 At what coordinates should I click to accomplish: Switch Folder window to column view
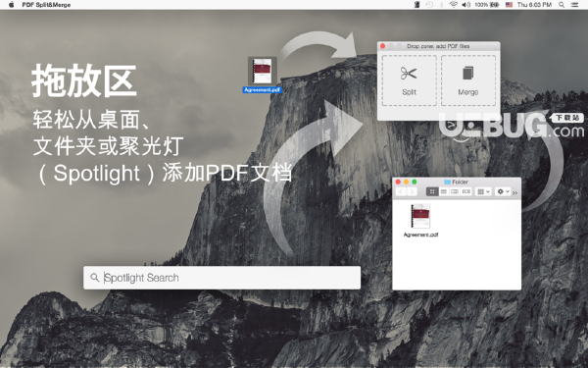pyautogui.click(x=455, y=191)
